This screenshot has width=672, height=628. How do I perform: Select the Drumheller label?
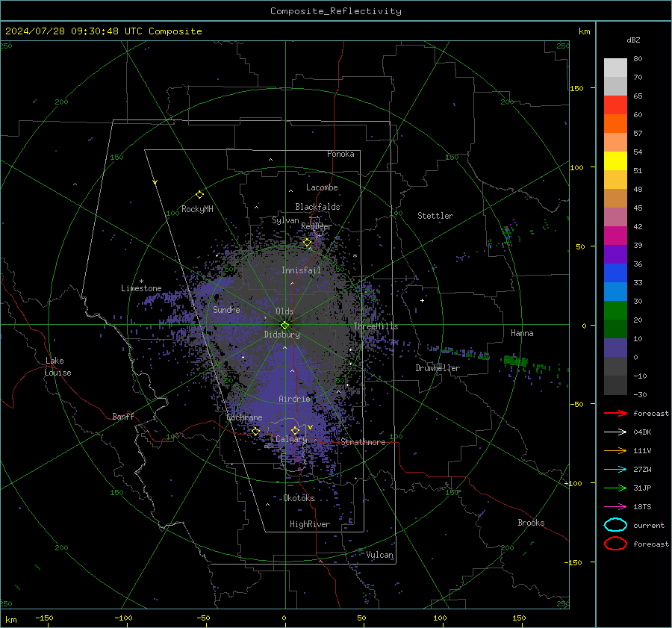click(438, 368)
